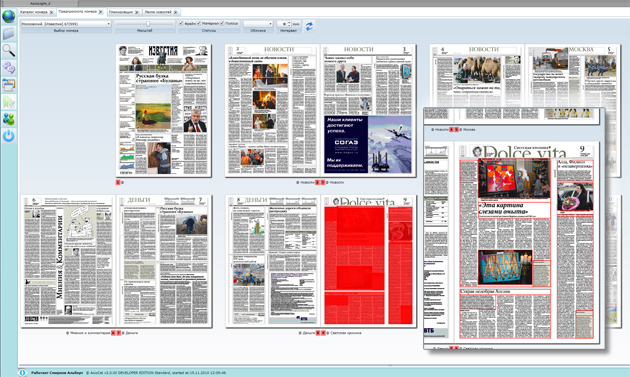
Task: Click the blue refresh arrows icon
Action: (x=309, y=27)
